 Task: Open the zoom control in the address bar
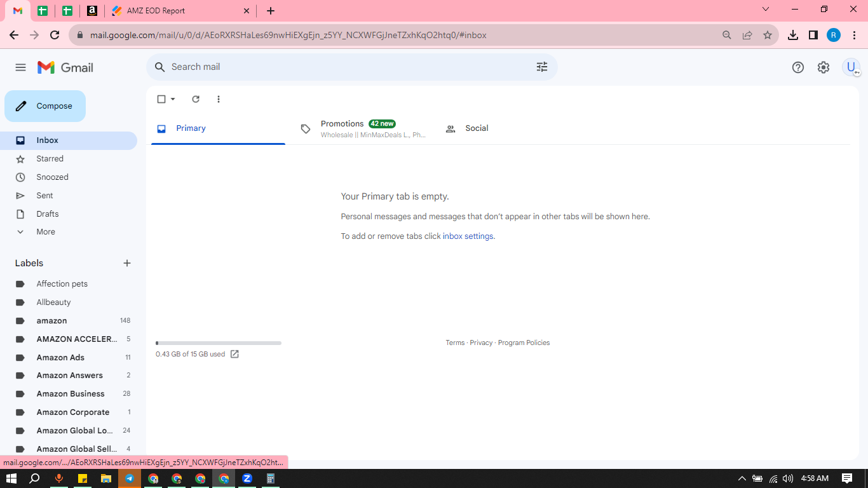click(727, 35)
